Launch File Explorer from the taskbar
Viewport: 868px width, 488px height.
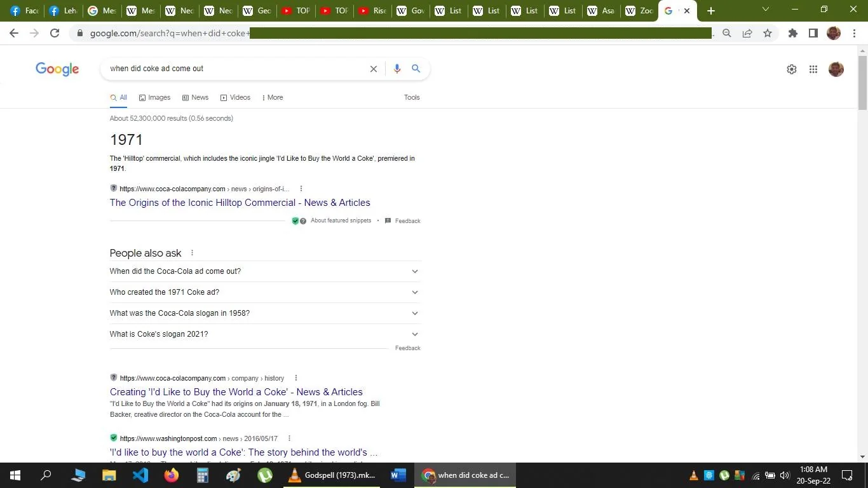pos(109,475)
